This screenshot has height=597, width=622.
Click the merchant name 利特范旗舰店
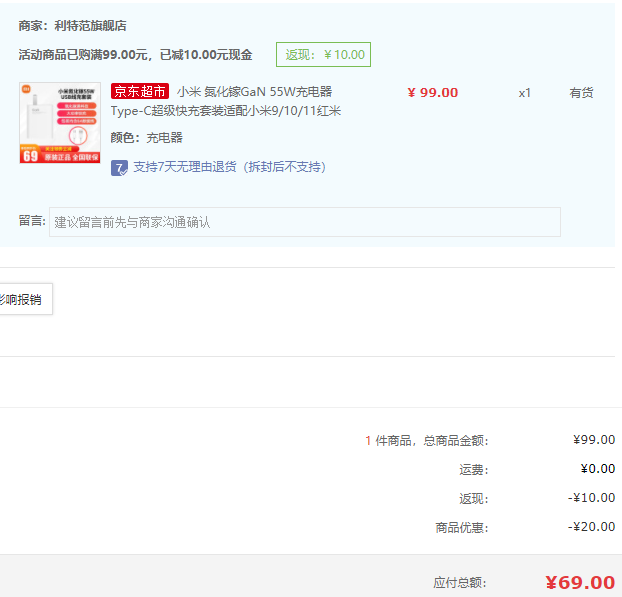[x=91, y=26]
